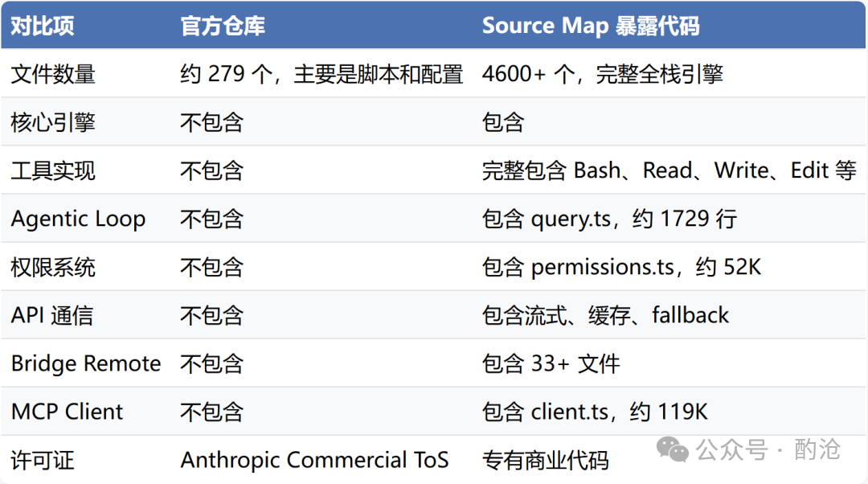Image resolution: width=868 pixels, height=484 pixels.
Task: Click the '官方仓库' column header
Action: (x=223, y=26)
